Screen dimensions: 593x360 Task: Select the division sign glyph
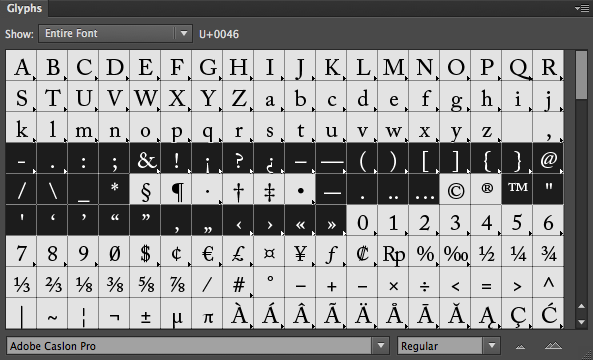[424, 282]
